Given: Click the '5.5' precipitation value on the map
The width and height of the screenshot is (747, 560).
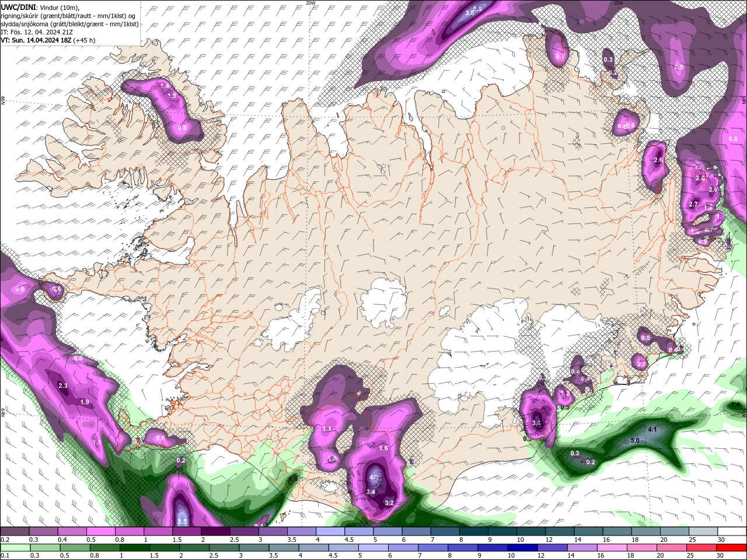Looking at the screenshot, I should click(181, 521).
